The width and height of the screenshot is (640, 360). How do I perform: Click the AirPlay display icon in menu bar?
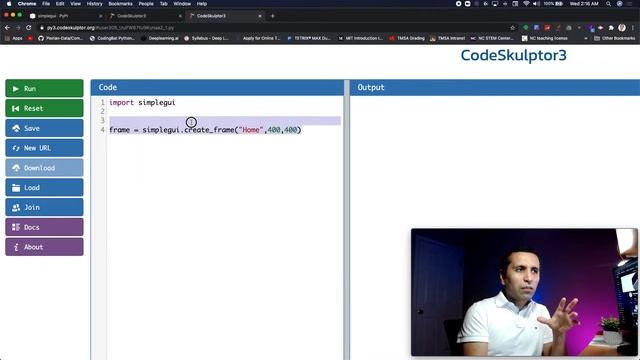pyautogui.click(x=495, y=4)
